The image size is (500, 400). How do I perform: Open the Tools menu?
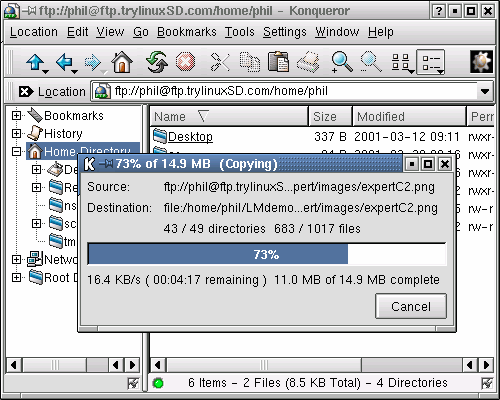tap(239, 32)
